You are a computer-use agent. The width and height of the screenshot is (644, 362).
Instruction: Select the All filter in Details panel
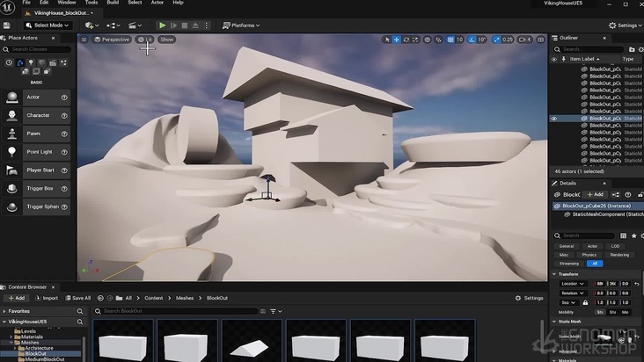[x=595, y=264]
